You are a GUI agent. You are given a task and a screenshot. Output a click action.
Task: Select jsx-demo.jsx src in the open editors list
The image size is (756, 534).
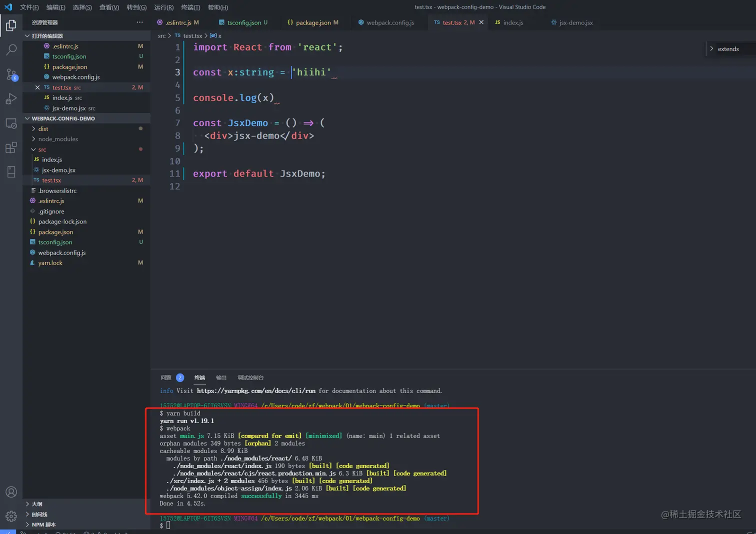tap(86, 108)
